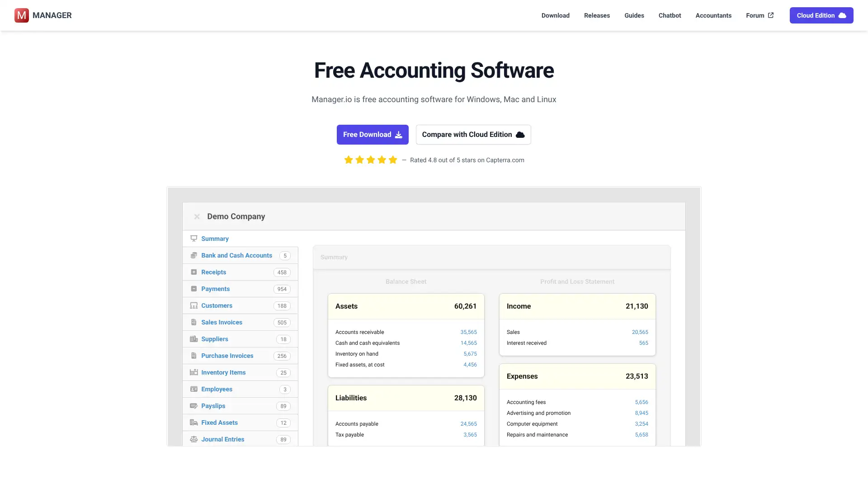
Task: Click the Payments minus icon
Action: [x=193, y=289]
